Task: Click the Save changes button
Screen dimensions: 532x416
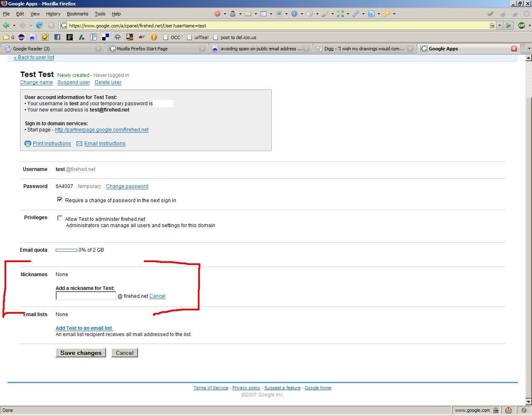Action: pyautogui.click(x=81, y=353)
